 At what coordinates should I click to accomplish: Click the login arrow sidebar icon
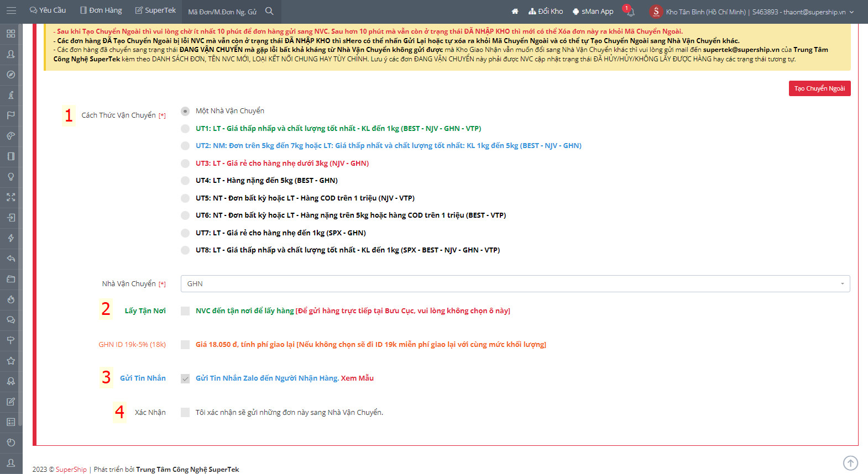(x=11, y=218)
